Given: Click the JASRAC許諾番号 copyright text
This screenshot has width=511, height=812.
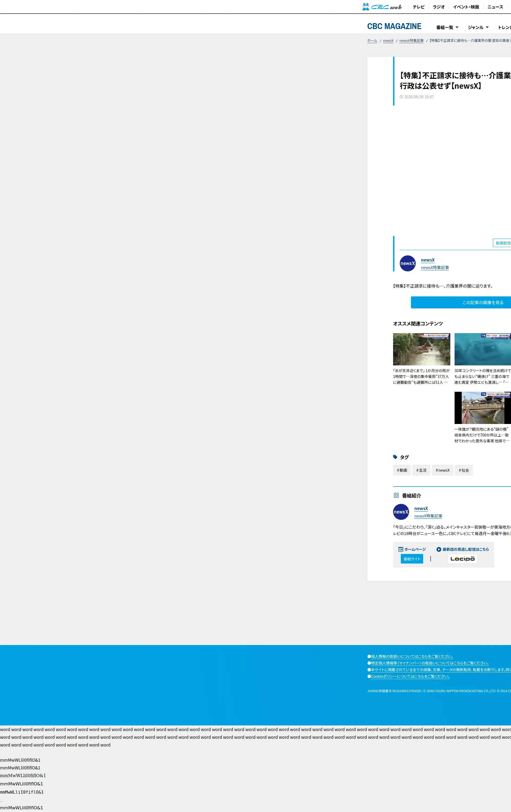Looking at the screenshot, I should point(439,691).
